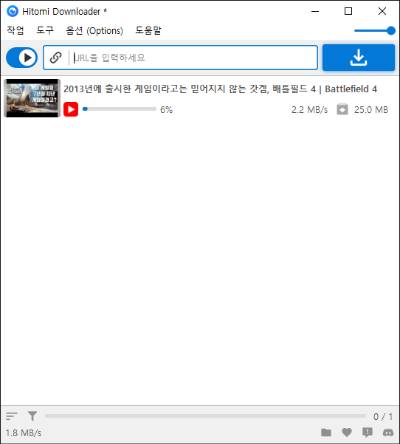Open the Discord icon

pyautogui.click(x=388, y=433)
